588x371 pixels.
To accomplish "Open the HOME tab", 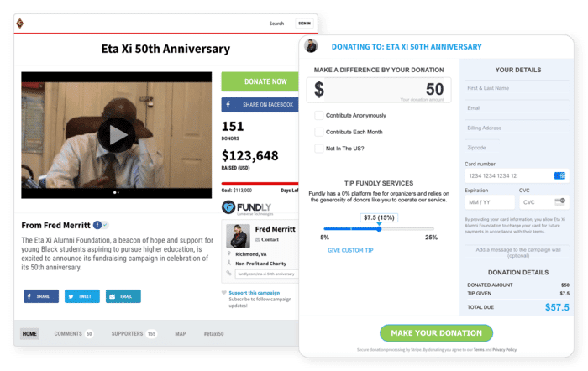I will (x=29, y=333).
